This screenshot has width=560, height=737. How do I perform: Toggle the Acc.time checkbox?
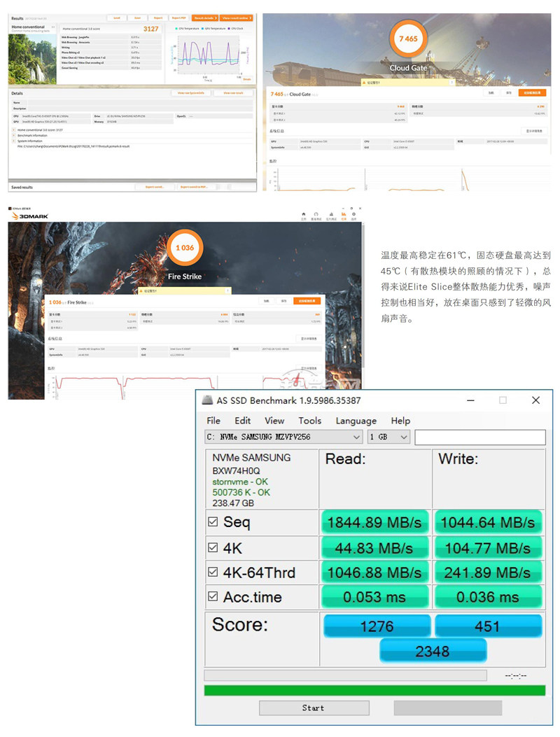pyautogui.click(x=213, y=597)
